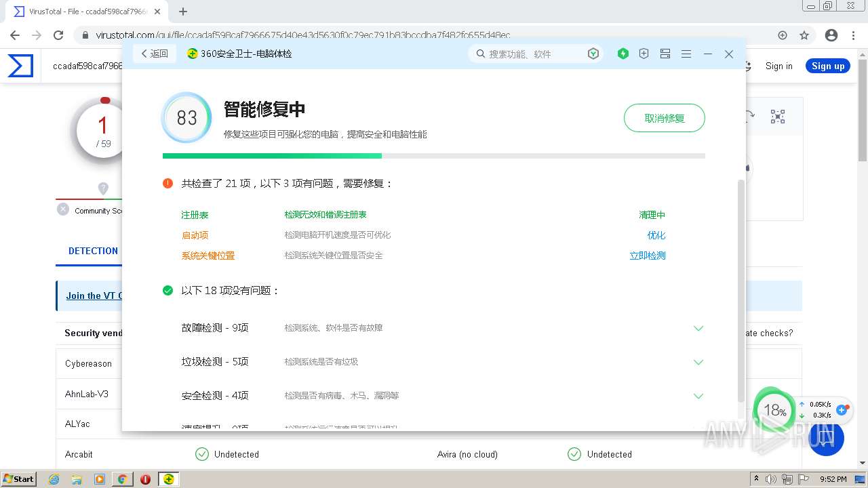Reload the VirusTotal page
This screenshot has width=868, height=488.
58,35
